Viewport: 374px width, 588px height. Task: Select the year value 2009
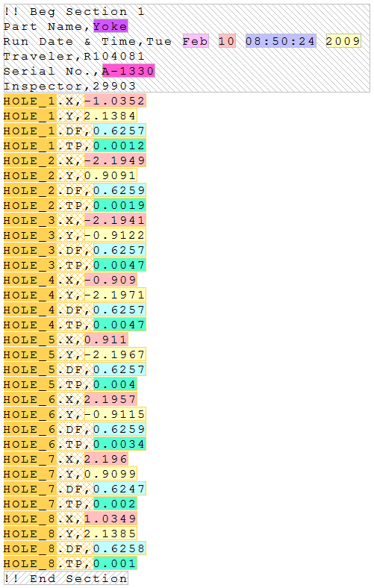click(x=343, y=41)
